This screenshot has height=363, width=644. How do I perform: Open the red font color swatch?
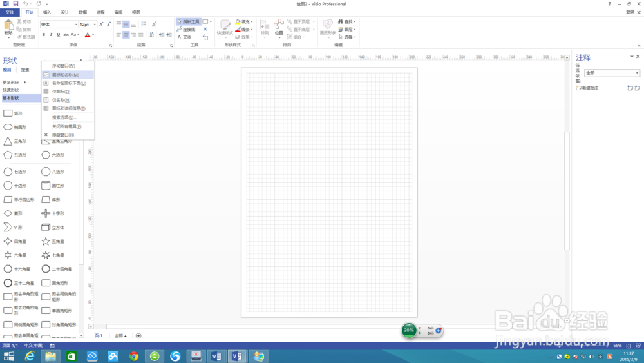click(x=88, y=35)
